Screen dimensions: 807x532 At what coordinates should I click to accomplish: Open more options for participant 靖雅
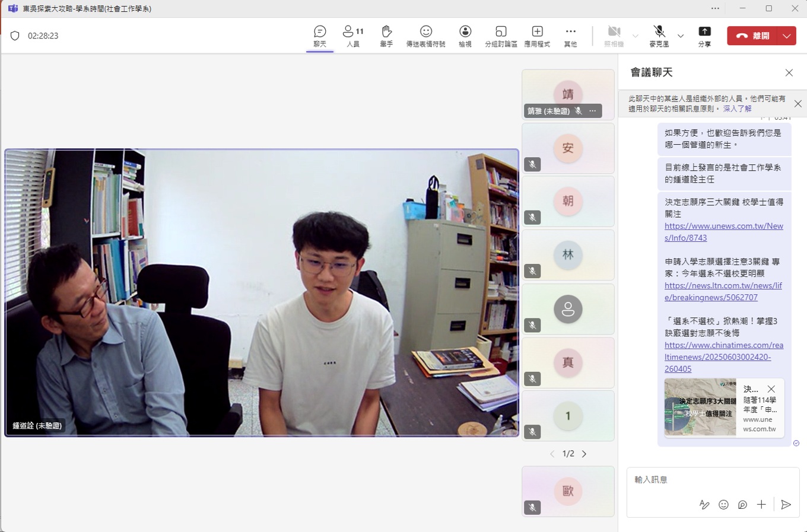(592, 110)
